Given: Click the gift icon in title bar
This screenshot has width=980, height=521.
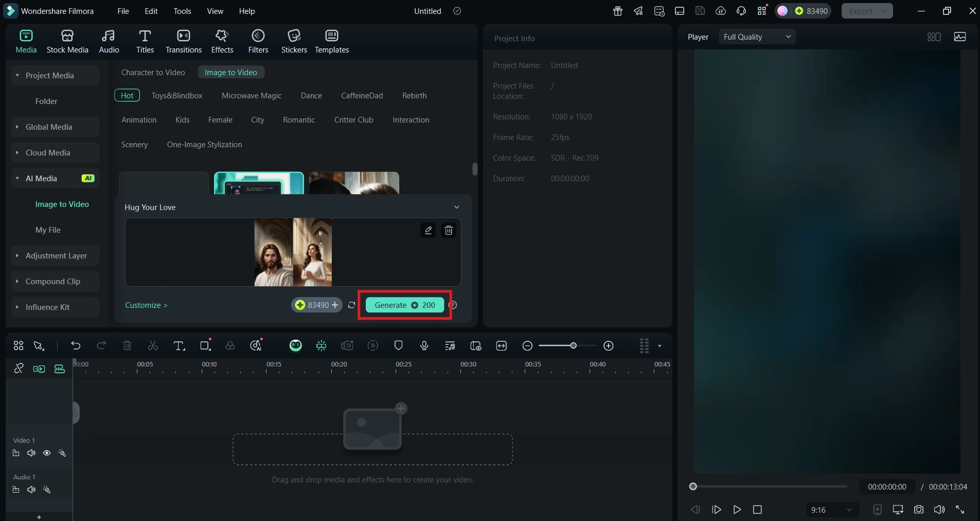Looking at the screenshot, I should pyautogui.click(x=618, y=11).
